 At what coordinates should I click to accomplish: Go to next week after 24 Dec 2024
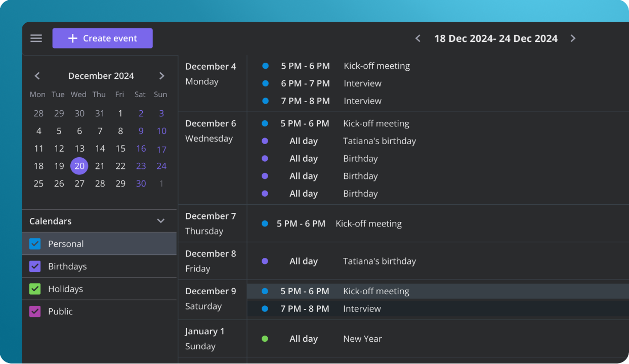point(573,38)
